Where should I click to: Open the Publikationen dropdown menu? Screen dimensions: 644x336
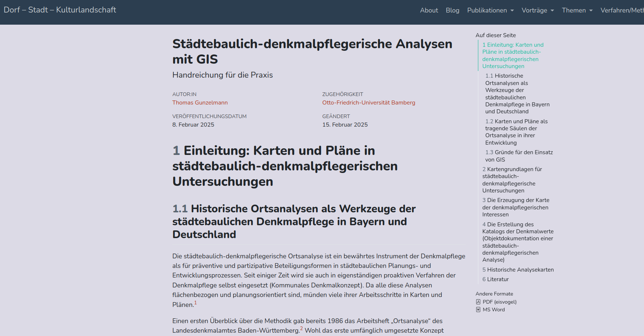[490, 10]
